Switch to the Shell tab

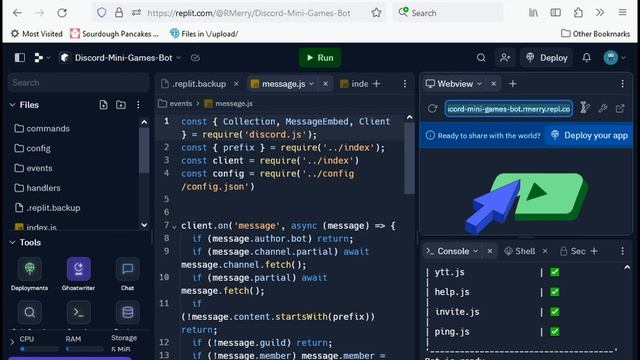(x=520, y=251)
